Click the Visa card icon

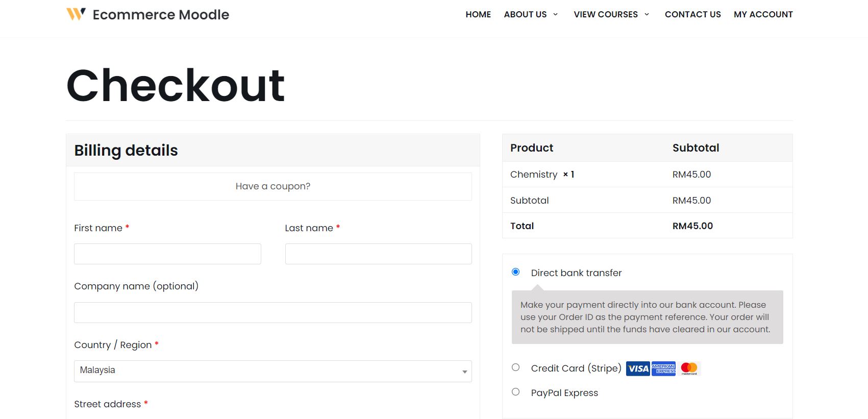(x=638, y=368)
